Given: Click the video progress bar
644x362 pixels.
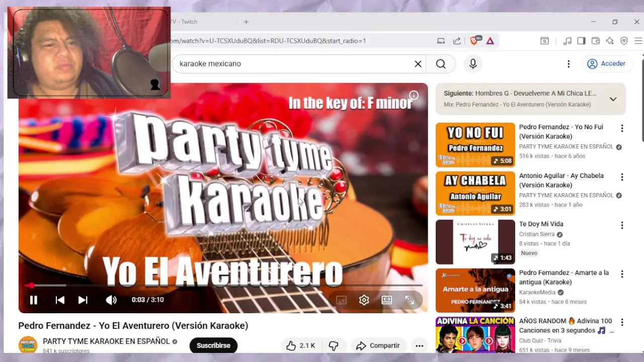Looking at the screenshot, I should click(x=223, y=286).
